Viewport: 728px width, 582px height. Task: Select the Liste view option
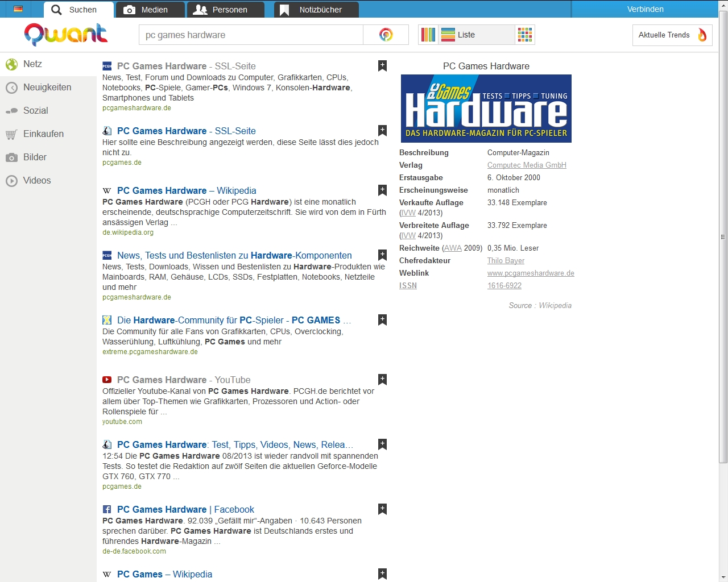point(477,35)
